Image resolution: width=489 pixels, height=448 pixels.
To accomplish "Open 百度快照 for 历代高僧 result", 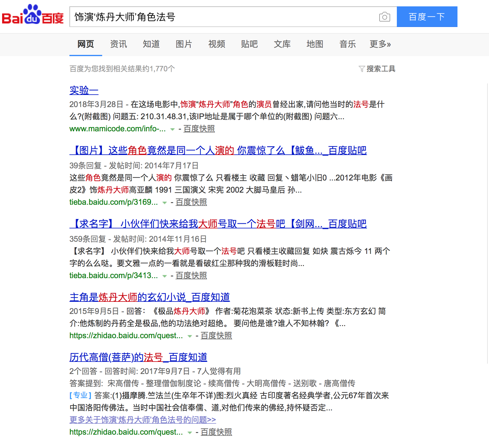I will tap(216, 432).
